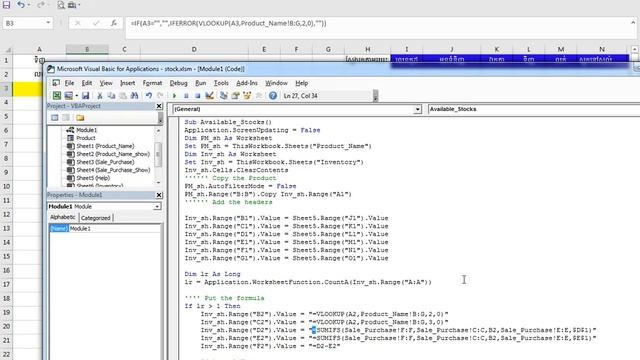Close the Project - VBAProject panel
This screenshot has width=640, height=360.
coord(159,106)
